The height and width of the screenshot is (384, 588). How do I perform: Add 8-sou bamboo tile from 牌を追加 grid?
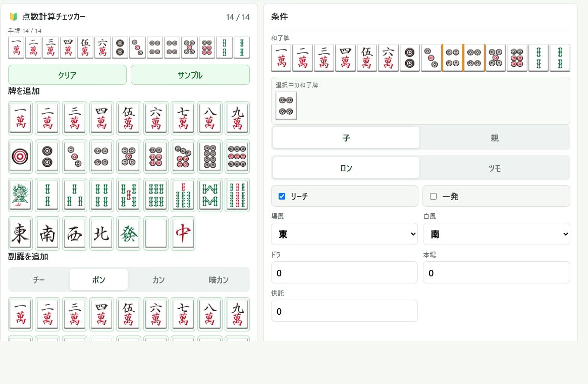[210, 195]
